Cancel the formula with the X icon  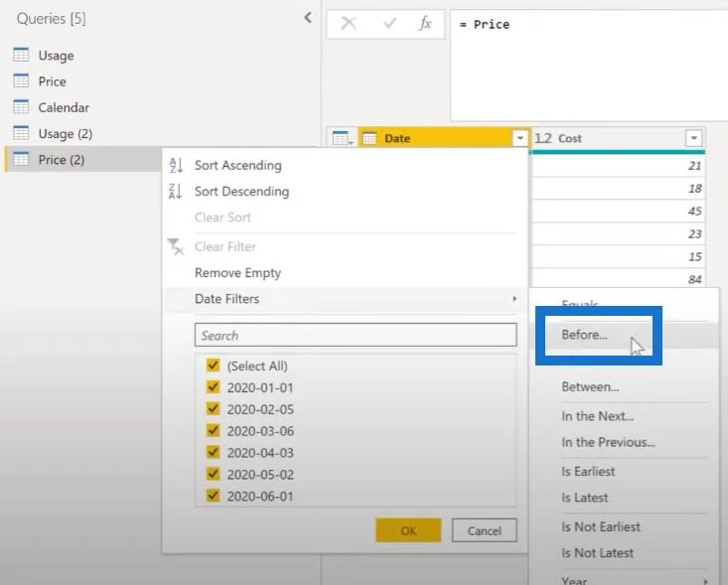click(349, 23)
